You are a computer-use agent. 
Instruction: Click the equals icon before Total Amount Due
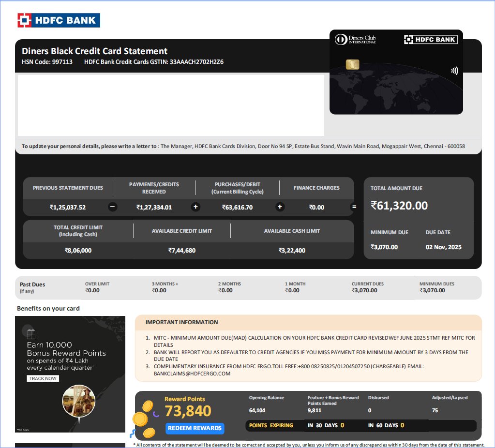(354, 207)
